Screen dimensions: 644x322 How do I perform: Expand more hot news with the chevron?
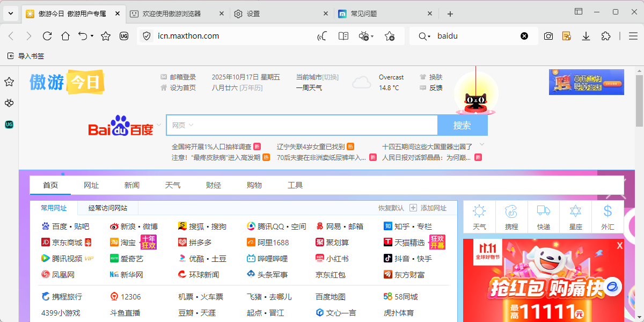482,144
